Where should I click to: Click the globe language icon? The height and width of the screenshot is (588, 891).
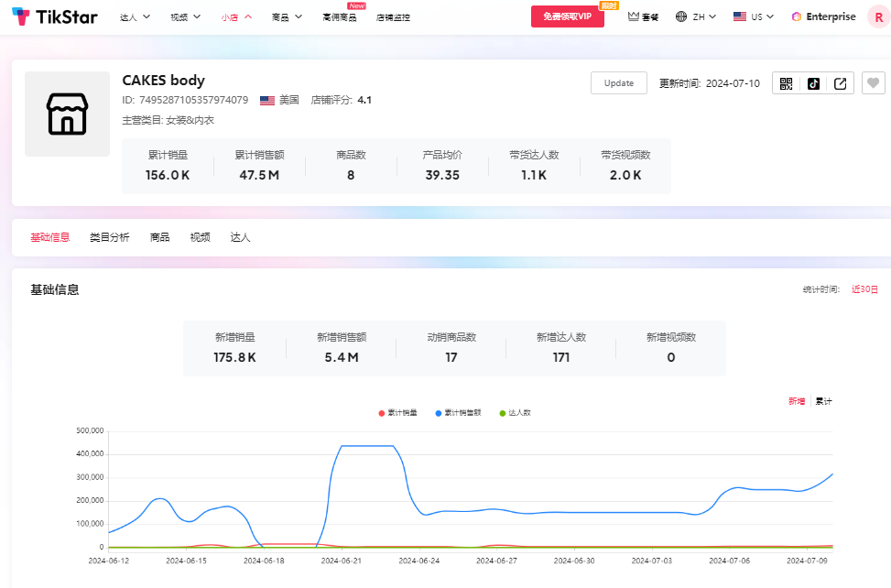coord(680,16)
